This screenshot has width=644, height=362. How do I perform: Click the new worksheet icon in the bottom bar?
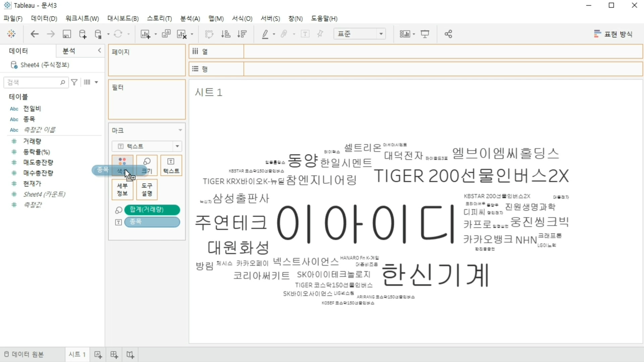coord(98,355)
